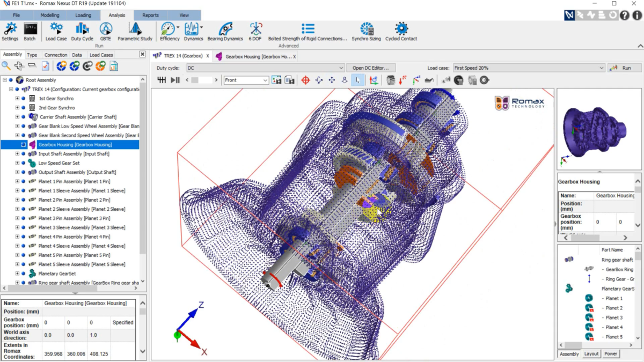Start a Parametric Study
This screenshot has width=644, height=362.
point(135,32)
